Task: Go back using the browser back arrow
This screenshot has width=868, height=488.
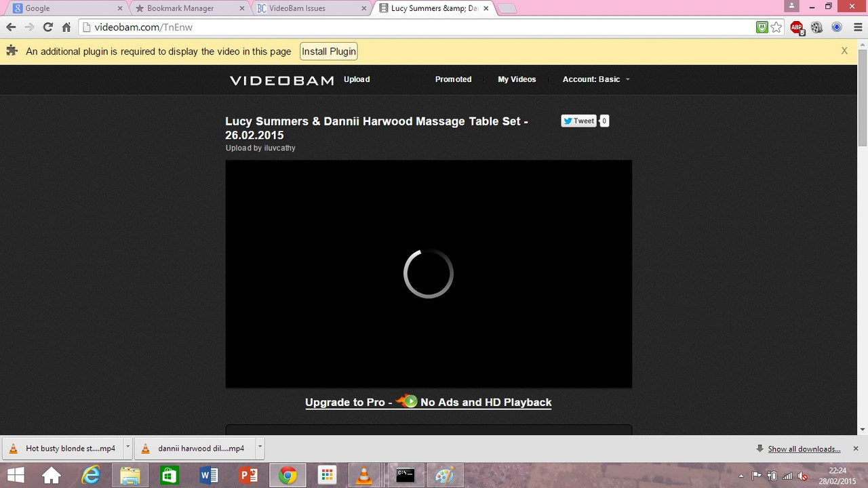Action: (11, 27)
